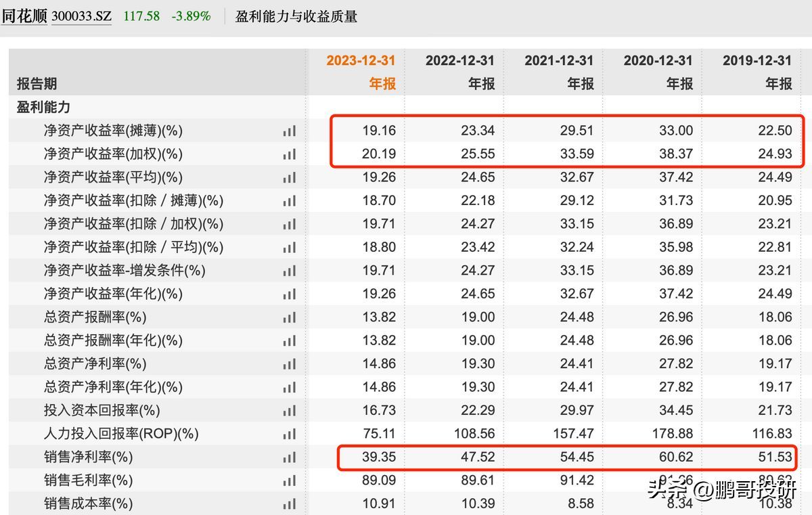Select the 2023-12-31 年报 column header
Screen dimensions: 812x515
click(361, 72)
